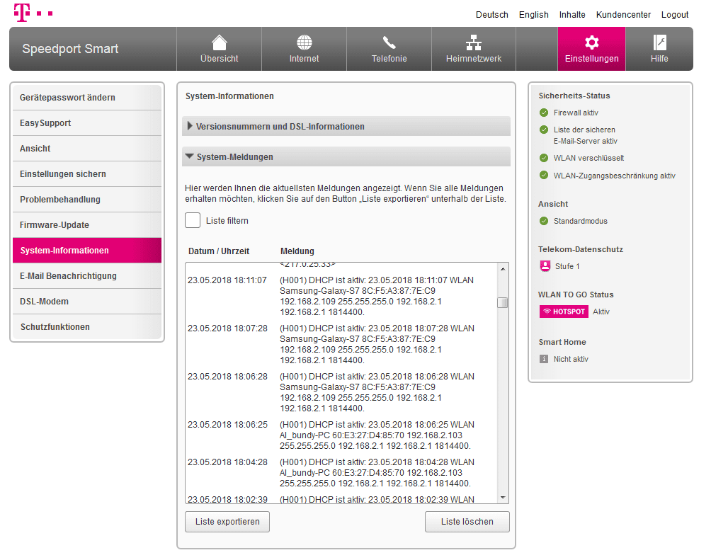Select the 23.05.2018 18:06:25 log timestamp
Viewport: 728px width, 560px height.
point(227,425)
